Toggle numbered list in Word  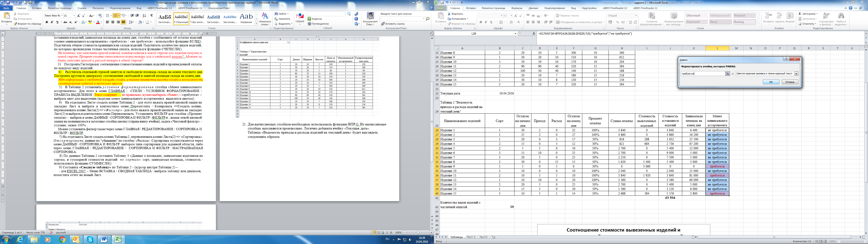115,16
